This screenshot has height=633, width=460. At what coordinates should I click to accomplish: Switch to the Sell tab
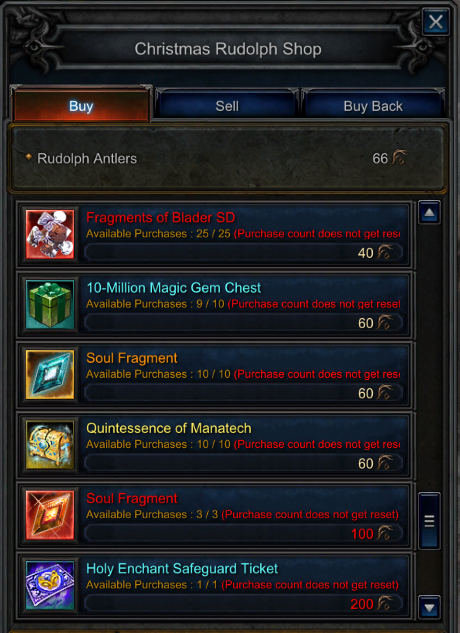[227, 106]
